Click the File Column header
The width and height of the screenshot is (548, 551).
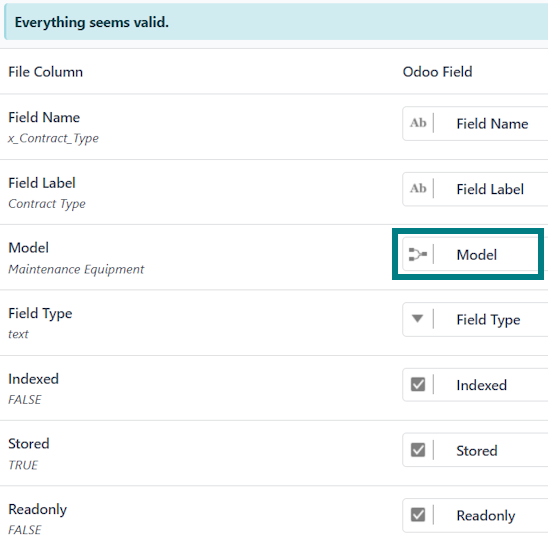46,72
